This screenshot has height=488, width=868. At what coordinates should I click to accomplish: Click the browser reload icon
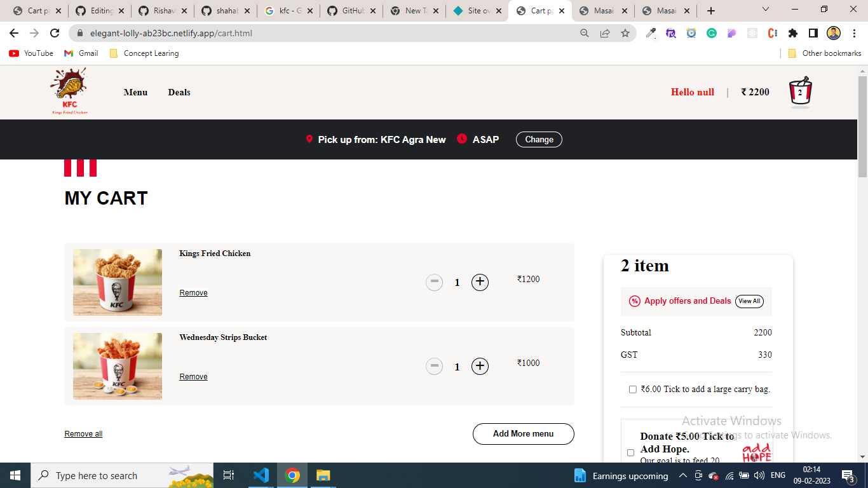(x=55, y=33)
